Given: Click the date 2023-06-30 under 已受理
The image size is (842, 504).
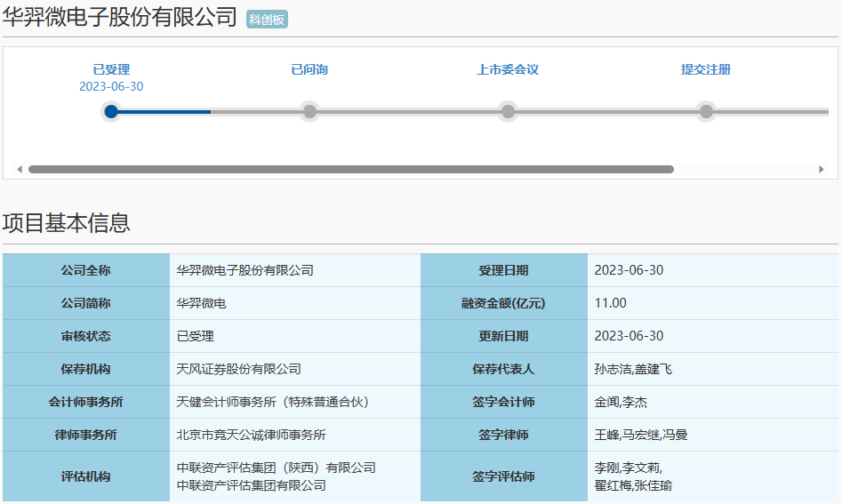Looking at the screenshot, I should (111, 86).
